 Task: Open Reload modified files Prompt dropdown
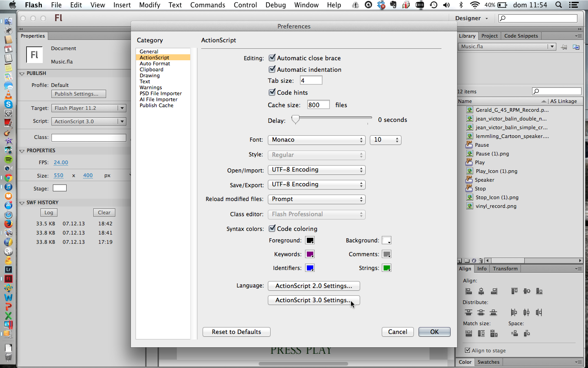317,199
